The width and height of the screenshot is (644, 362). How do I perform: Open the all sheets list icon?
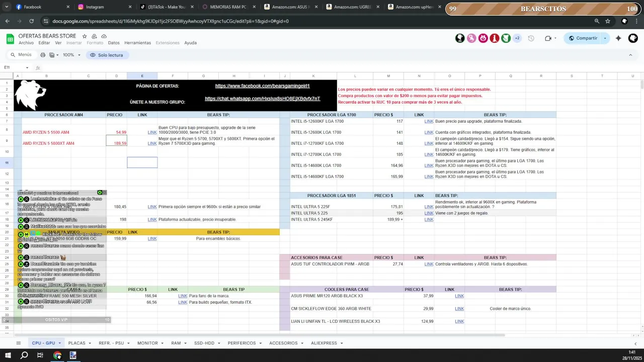click(x=19, y=343)
